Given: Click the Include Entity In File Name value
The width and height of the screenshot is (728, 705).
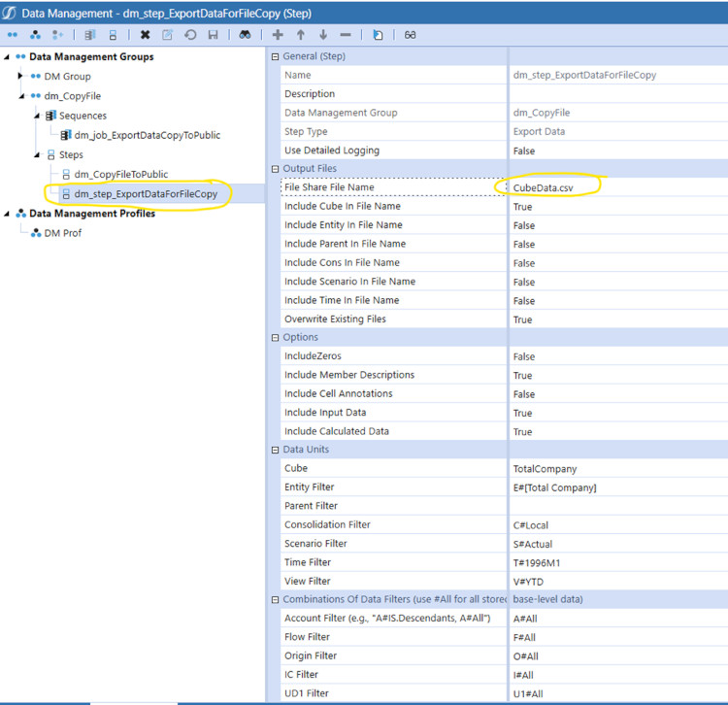Looking at the screenshot, I should coord(524,225).
